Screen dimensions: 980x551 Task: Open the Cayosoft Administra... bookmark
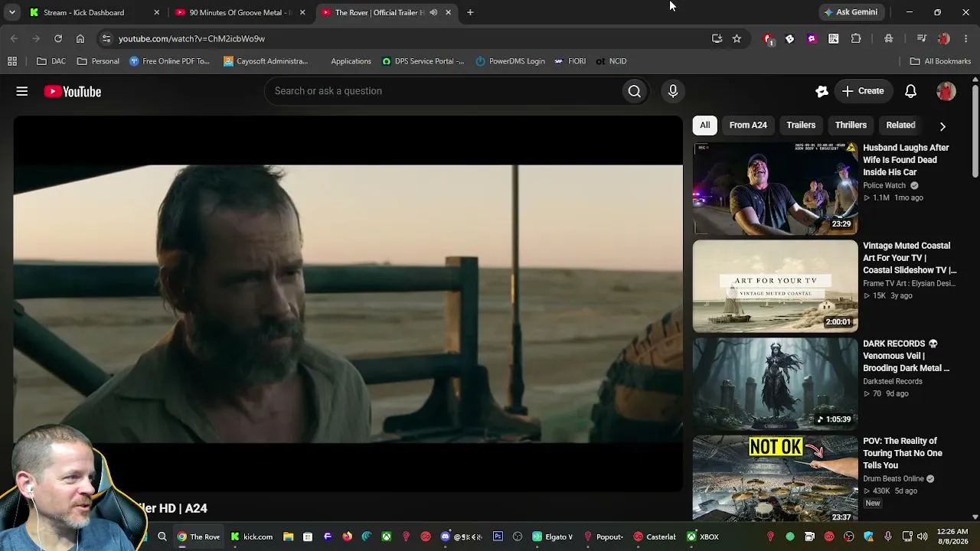pos(266,61)
